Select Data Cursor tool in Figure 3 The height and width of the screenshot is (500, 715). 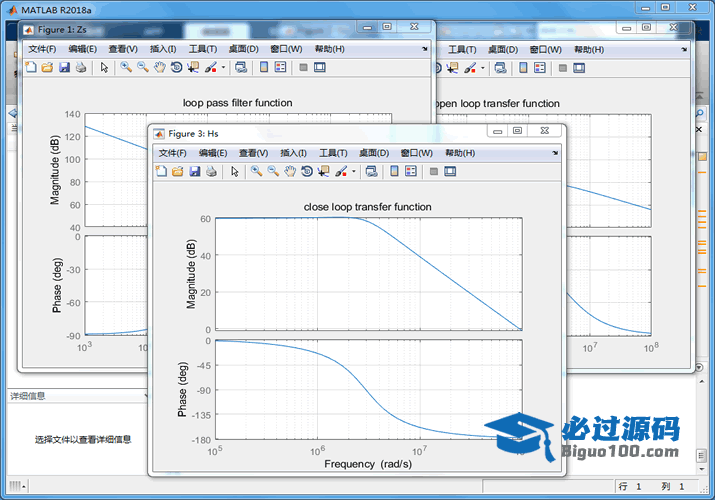point(323,172)
